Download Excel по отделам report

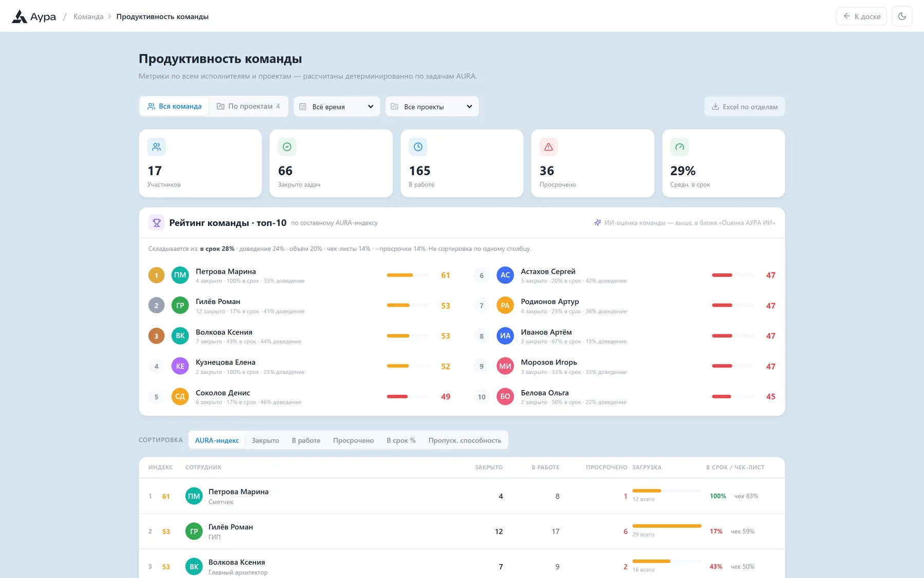pyautogui.click(x=744, y=106)
